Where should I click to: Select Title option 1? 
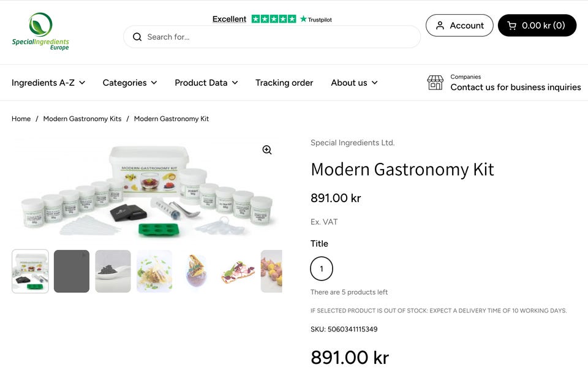pos(322,268)
